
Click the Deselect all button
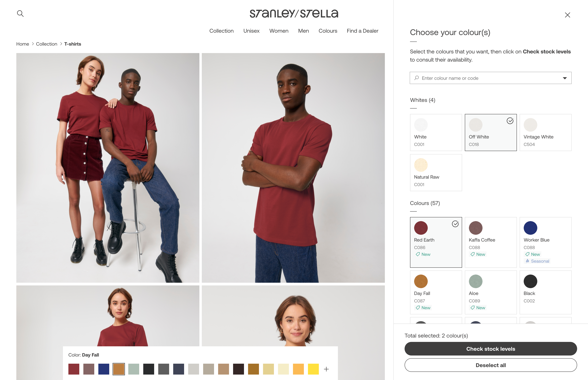[x=491, y=365]
